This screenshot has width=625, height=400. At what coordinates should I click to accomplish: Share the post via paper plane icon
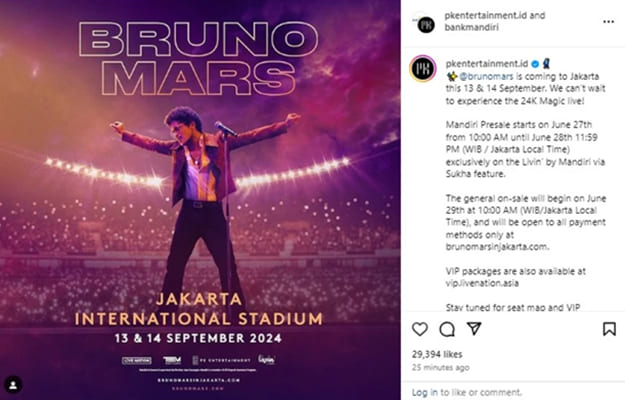point(474,329)
